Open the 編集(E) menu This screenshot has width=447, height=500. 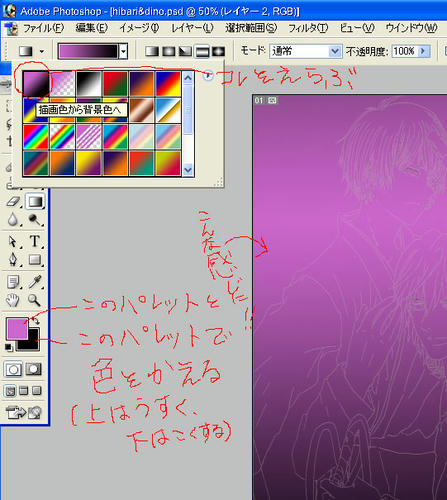pyautogui.click(x=91, y=28)
